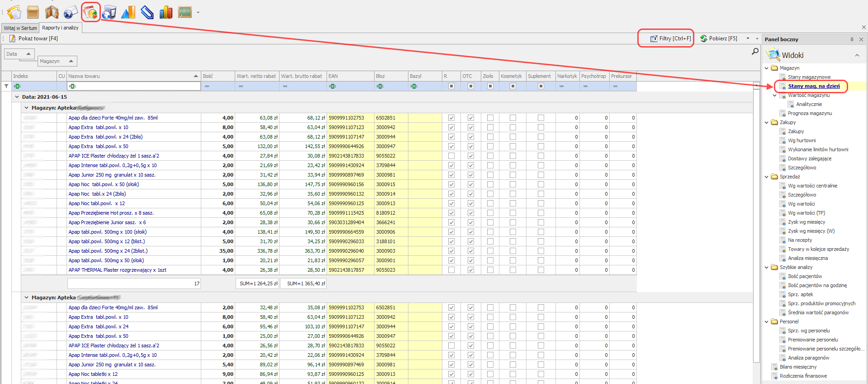Open the pie-chart reports icon in toolbar
This screenshot has width=868, height=384.
[x=90, y=12]
